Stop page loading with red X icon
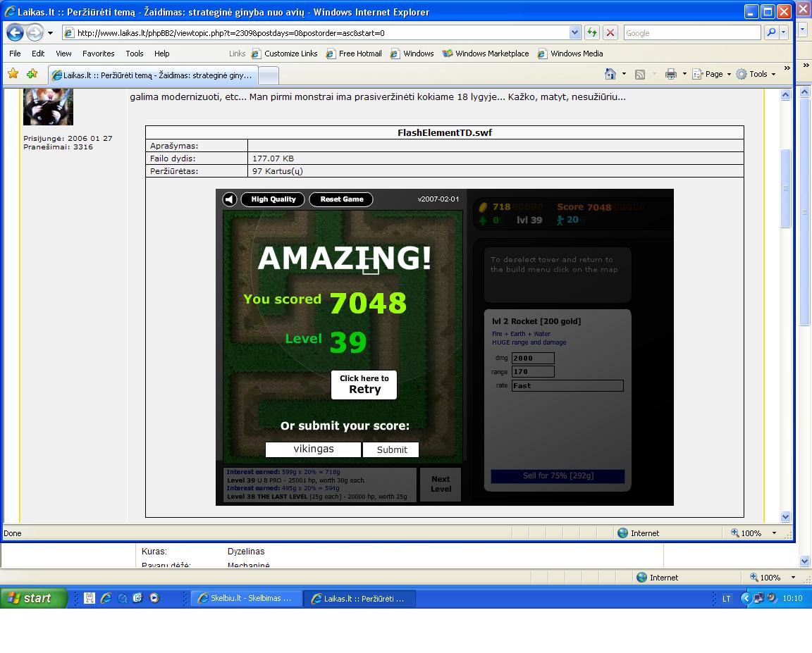 click(610, 32)
